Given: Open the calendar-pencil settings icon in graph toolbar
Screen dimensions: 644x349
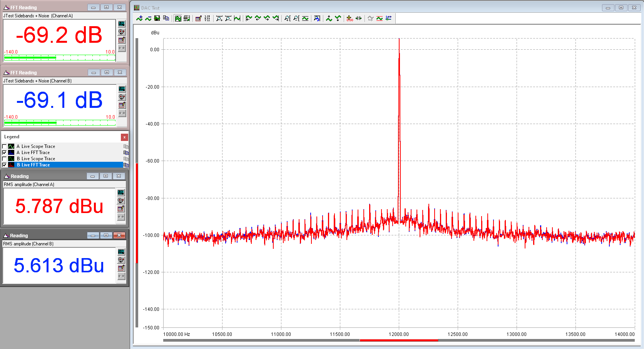Looking at the screenshot, I should [x=199, y=18].
